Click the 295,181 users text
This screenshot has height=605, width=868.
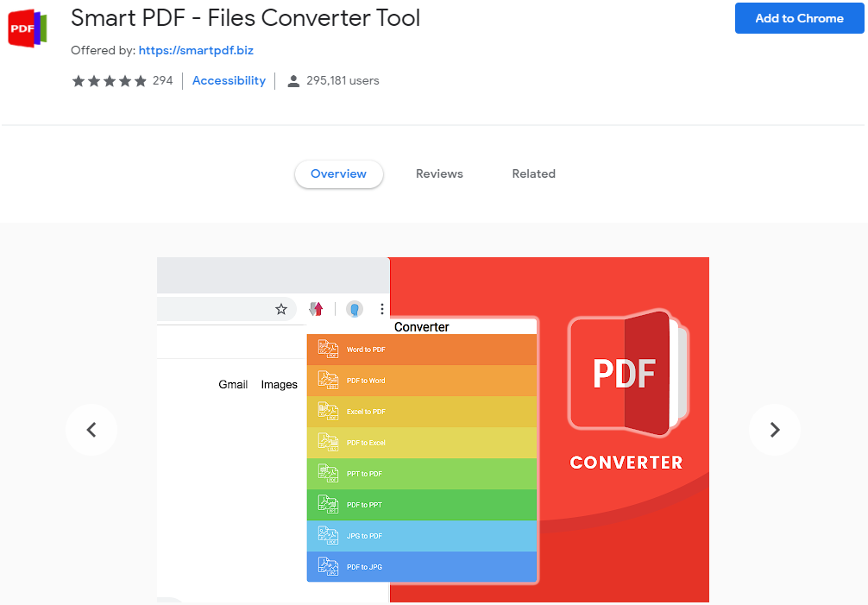point(343,81)
